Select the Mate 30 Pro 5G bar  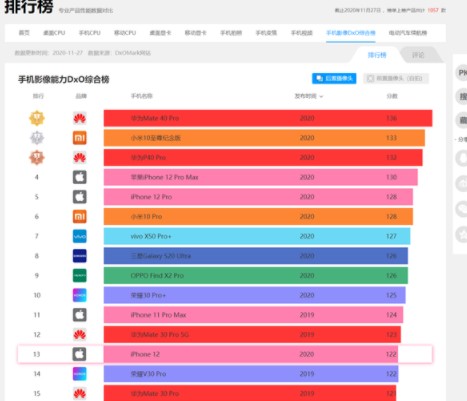(252, 335)
